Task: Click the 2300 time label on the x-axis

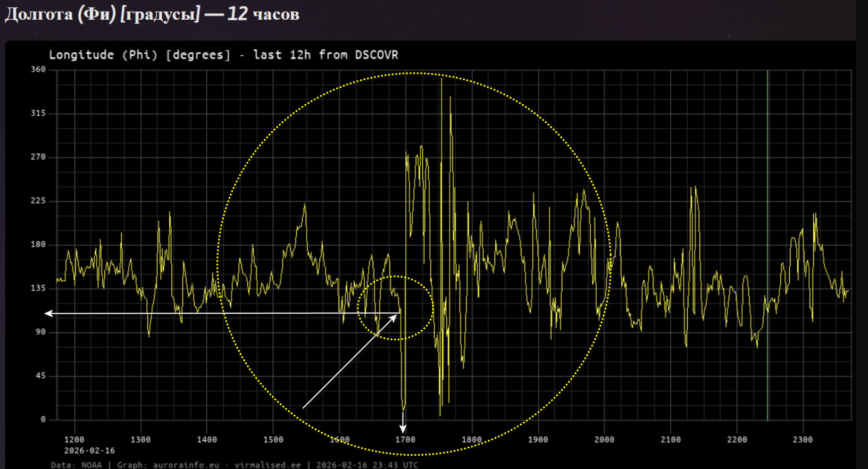Action: [x=803, y=440]
